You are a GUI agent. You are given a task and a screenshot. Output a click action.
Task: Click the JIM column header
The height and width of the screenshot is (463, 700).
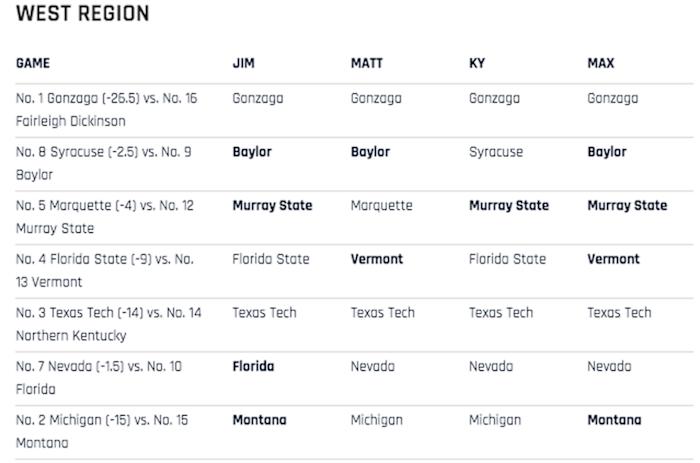tap(243, 63)
